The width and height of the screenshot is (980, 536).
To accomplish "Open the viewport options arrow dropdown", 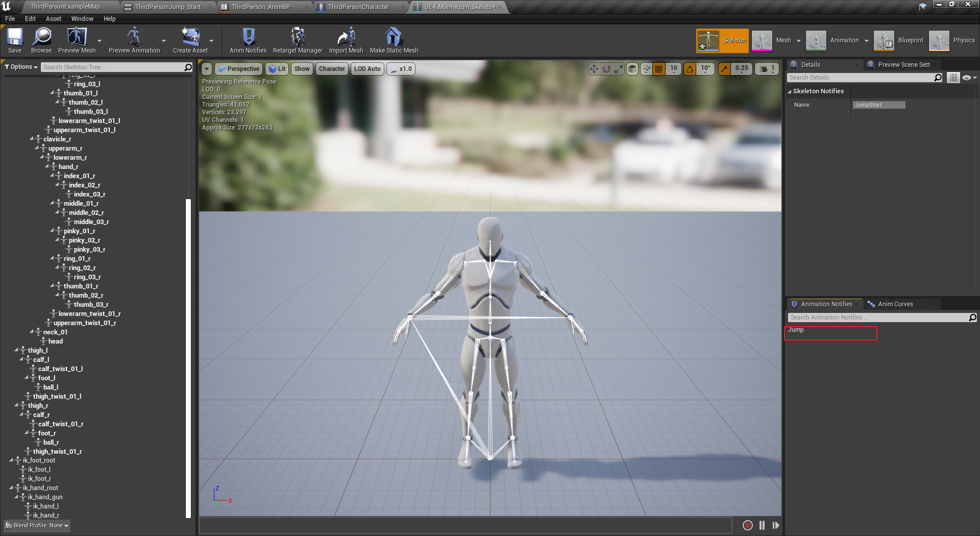I will 207,69.
